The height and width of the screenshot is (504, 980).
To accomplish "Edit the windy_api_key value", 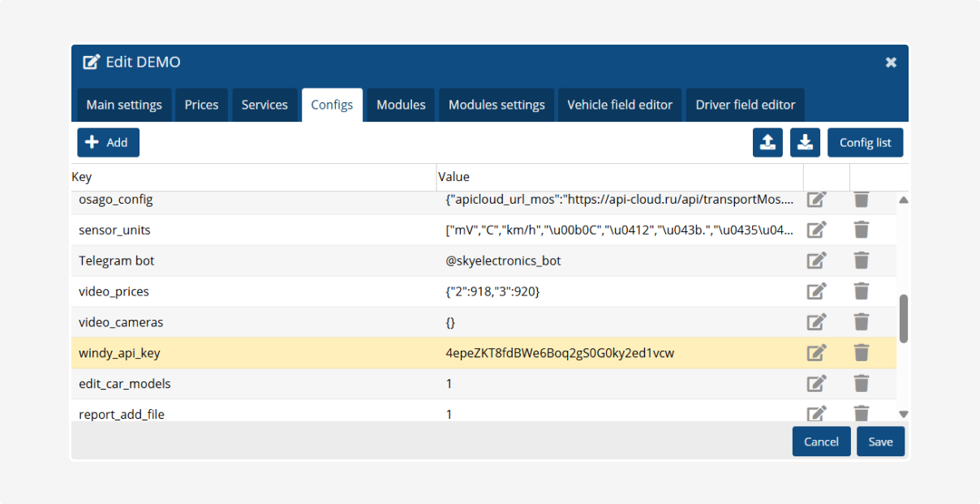I will point(816,353).
